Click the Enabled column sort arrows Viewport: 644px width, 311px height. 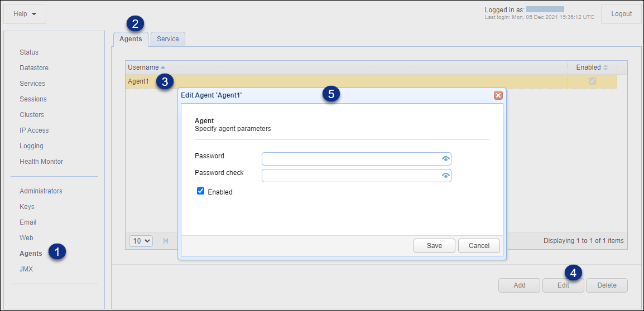click(x=605, y=67)
